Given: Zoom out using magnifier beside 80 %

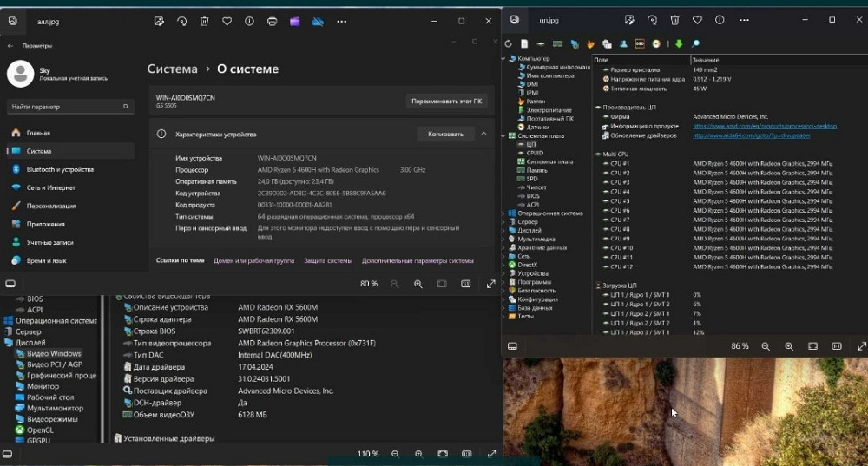Looking at the screenshot, I should [395, 284].
